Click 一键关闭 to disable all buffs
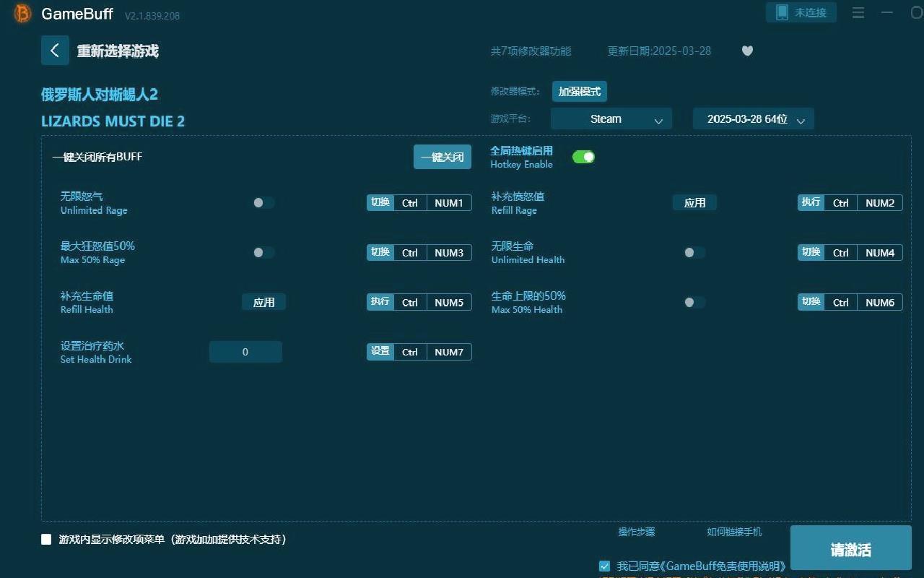 pyautogui.click(x=443, y=157)
